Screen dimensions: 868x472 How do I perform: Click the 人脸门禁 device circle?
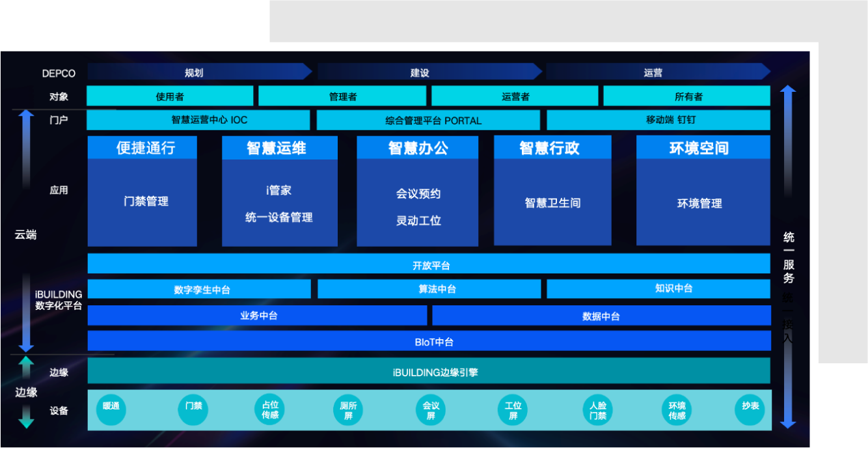[x=597, y=410]
